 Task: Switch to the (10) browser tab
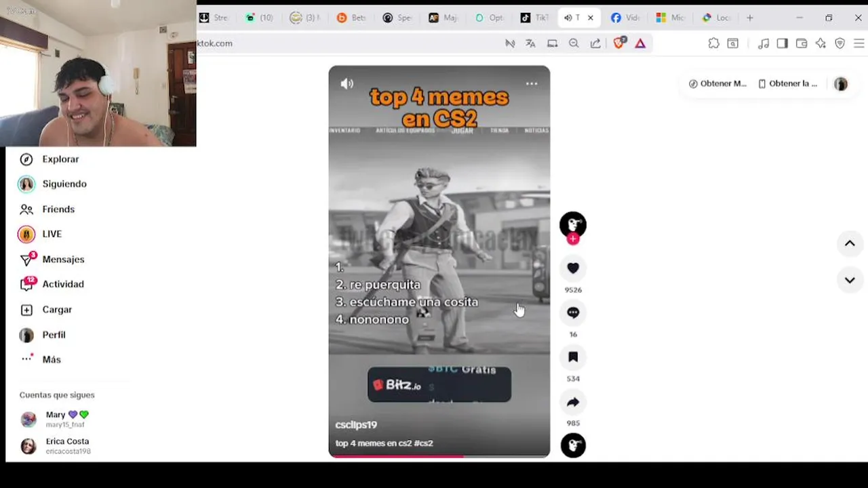tap(259, 18)
